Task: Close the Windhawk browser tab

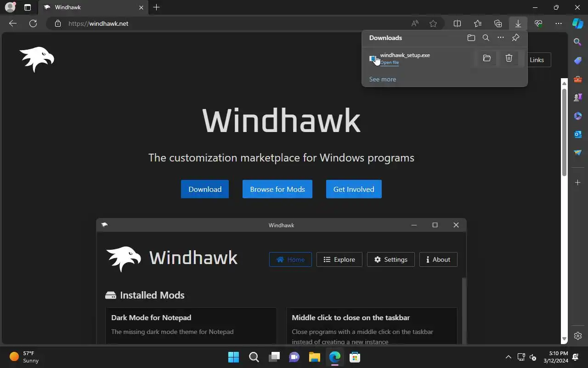Action: 141,7
